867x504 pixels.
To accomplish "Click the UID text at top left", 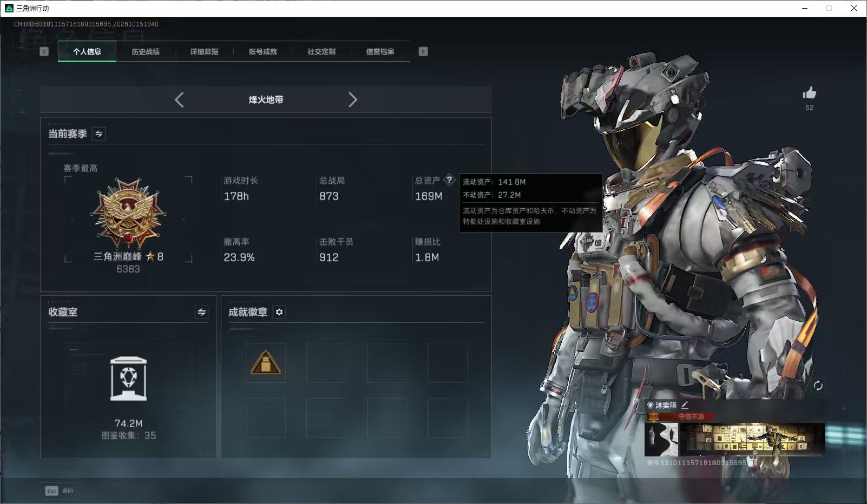I will [x=87, y=24].
